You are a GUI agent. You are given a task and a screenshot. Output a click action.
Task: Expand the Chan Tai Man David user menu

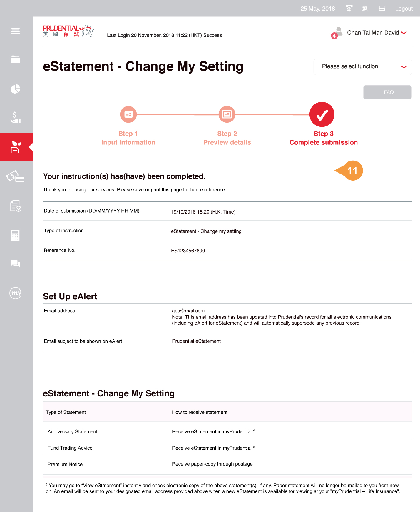[x=376, y=33]
